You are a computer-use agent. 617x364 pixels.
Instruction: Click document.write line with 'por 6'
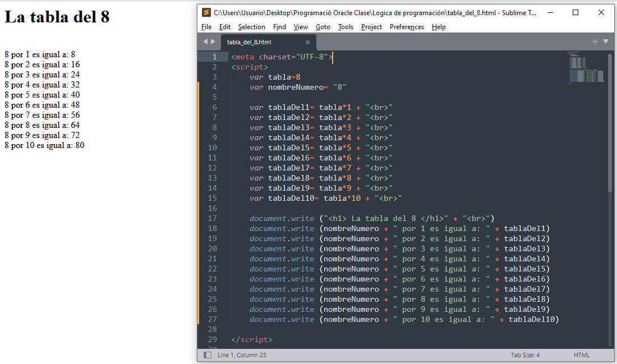tap(399, 279)
